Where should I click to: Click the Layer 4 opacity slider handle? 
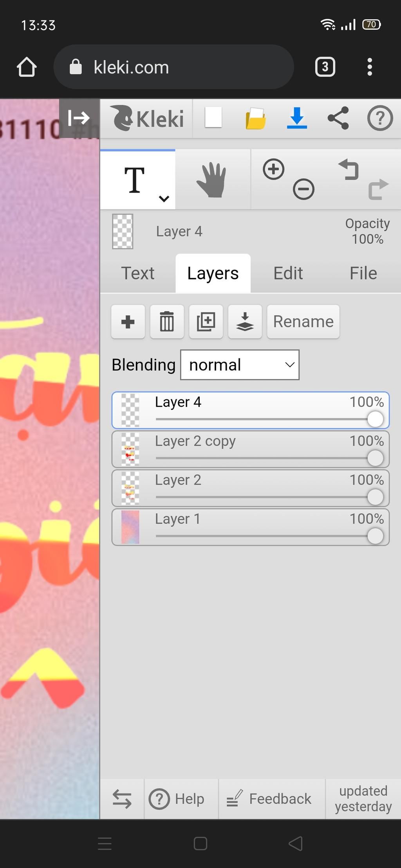[375, 419]
